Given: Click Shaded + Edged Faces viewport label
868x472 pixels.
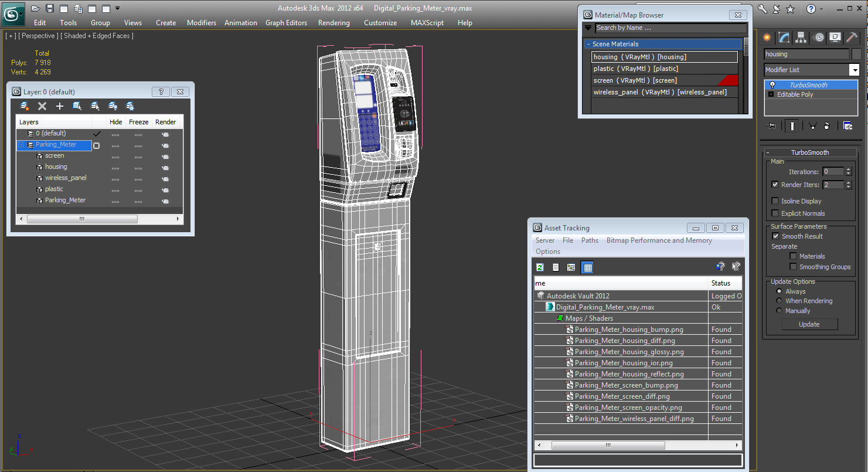Looking at the screenshot, I should (x=97, y=36).
